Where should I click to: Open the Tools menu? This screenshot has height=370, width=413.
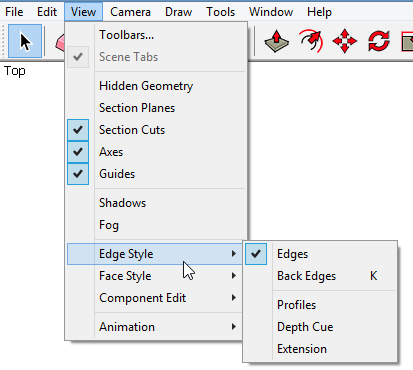point(220,12)
